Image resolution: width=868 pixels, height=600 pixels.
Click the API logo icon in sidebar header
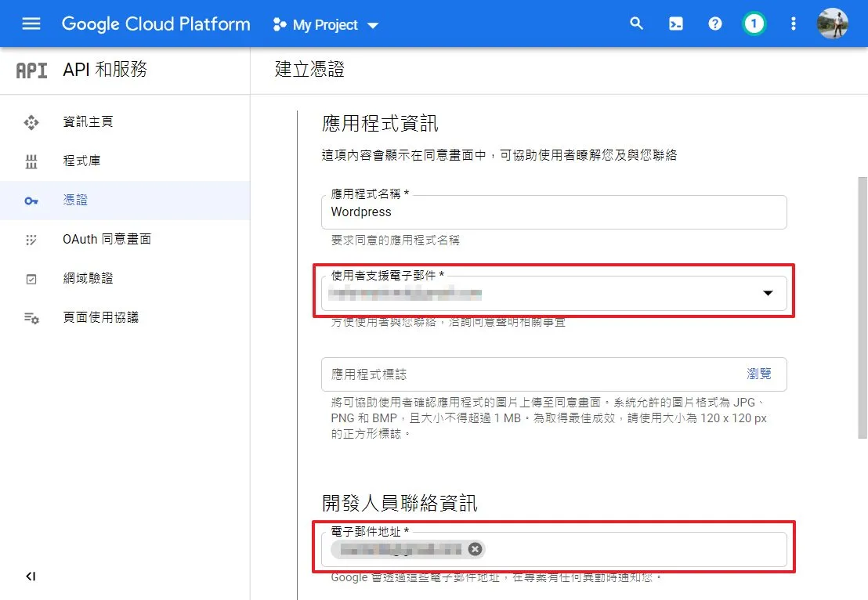tap(31, 70)
